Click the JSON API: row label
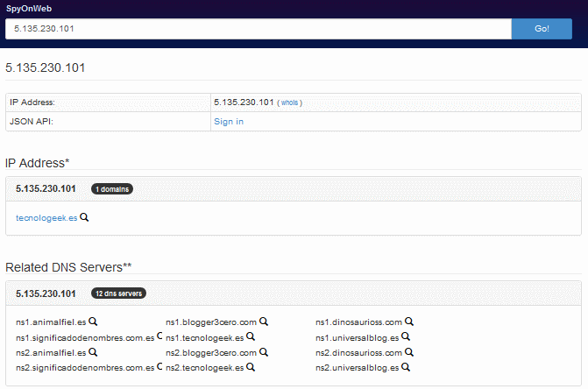This screenshot has width=588, height=389. point(32,122)
